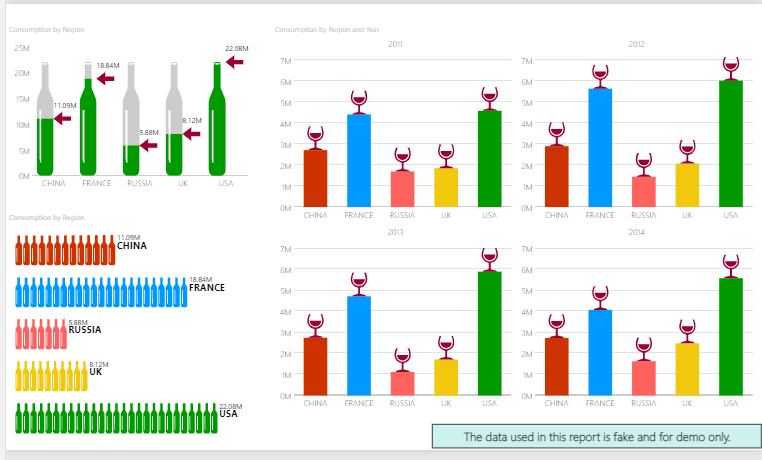Image resolution: width=762 pixels, height=460 pixels.
Task: Select the row of blue France bottles
Action: pyautogui.click(x=101, y=291)
